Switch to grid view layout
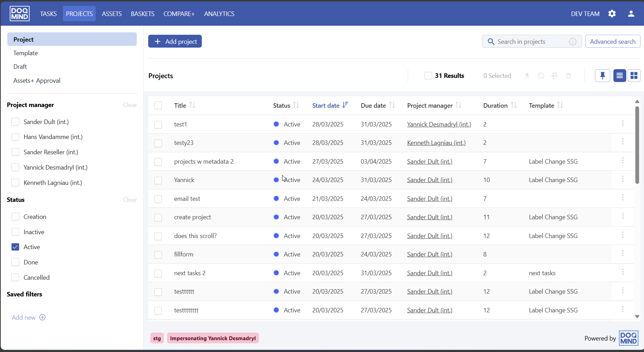The image size is (644, 352). pyautogui.click(x=634, y=75)
